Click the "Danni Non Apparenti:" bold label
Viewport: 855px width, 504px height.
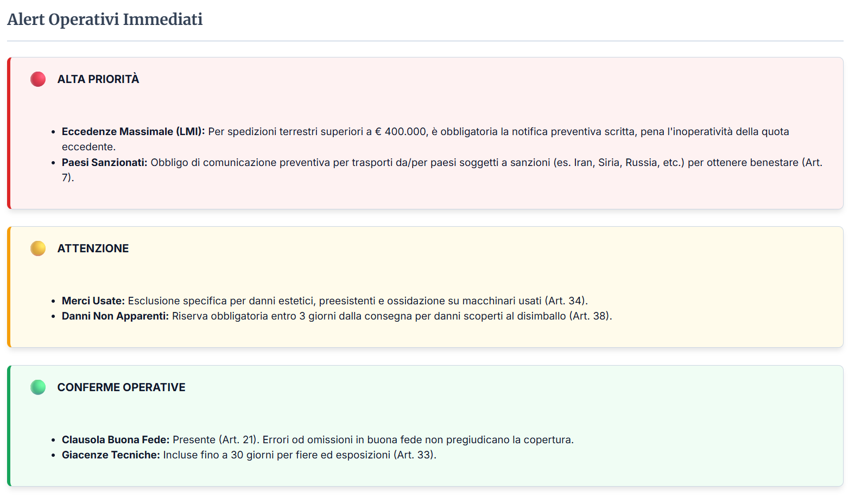(115, 316)
